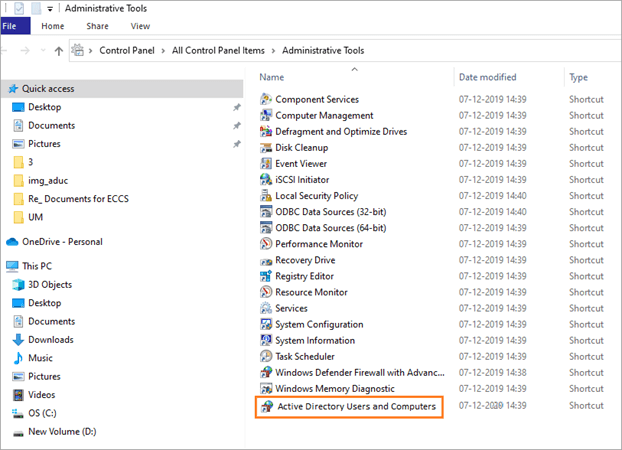This screenshot has height=450, width=622.
Task: Expand the chevron before Control Panel breadcrumb
Action: (90, 51)
